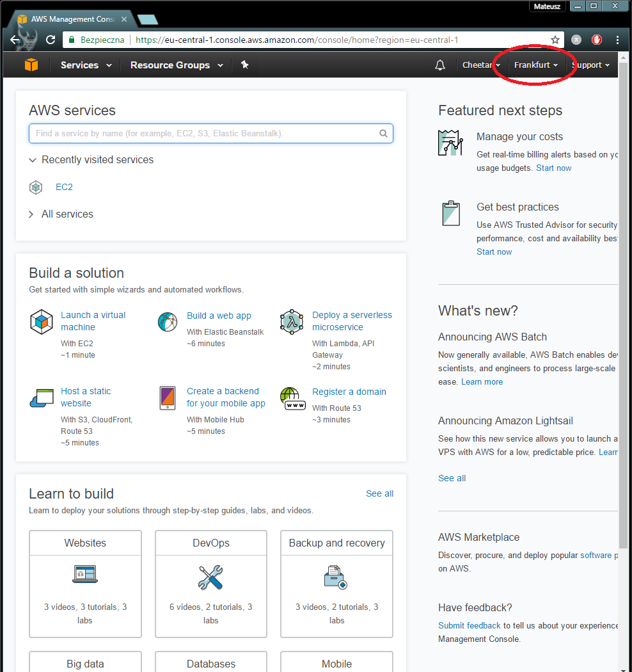The width and height of the screenshot is (632, 672).
Task: Click the Backup and recovery icon
Action: pyautogui.click(x=336, y=577)
